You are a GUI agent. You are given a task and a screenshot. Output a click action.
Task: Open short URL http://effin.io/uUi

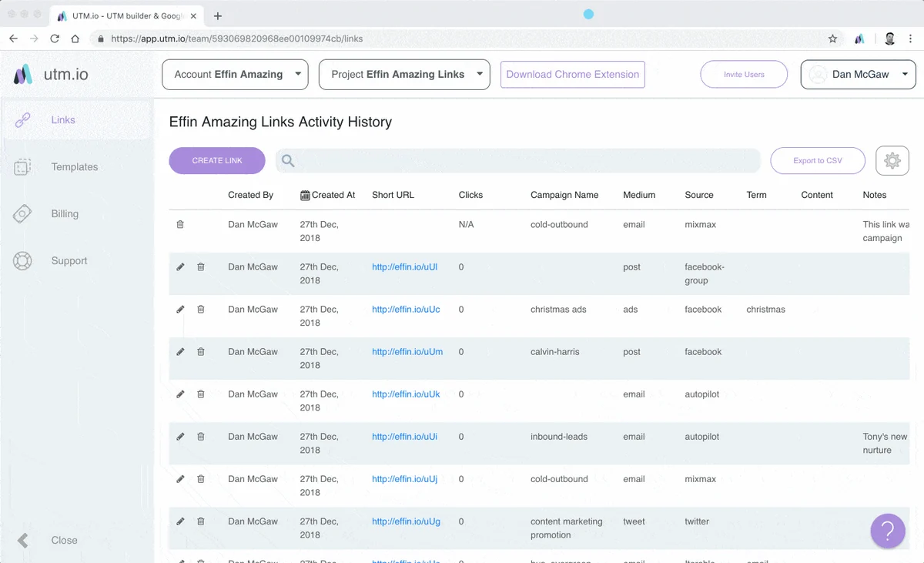click(x=404, y=437)
